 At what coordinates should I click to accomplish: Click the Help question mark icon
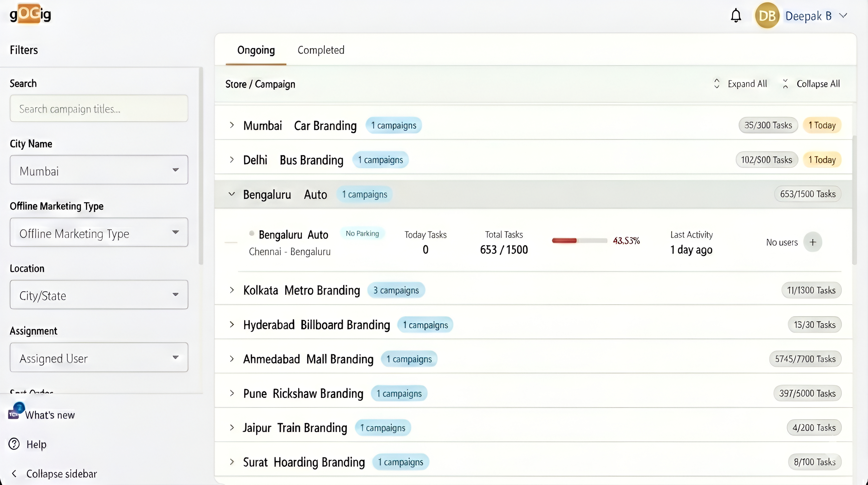14,444
